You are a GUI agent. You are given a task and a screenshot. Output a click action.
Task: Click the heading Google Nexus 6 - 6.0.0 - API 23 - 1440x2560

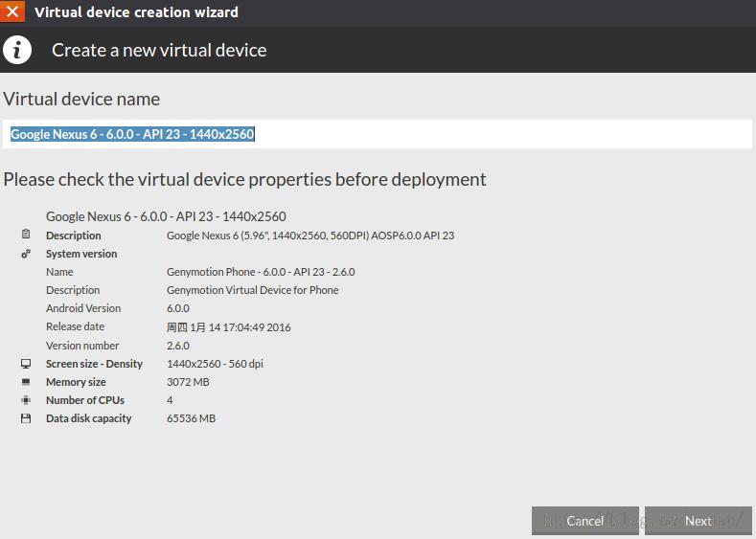166,216
